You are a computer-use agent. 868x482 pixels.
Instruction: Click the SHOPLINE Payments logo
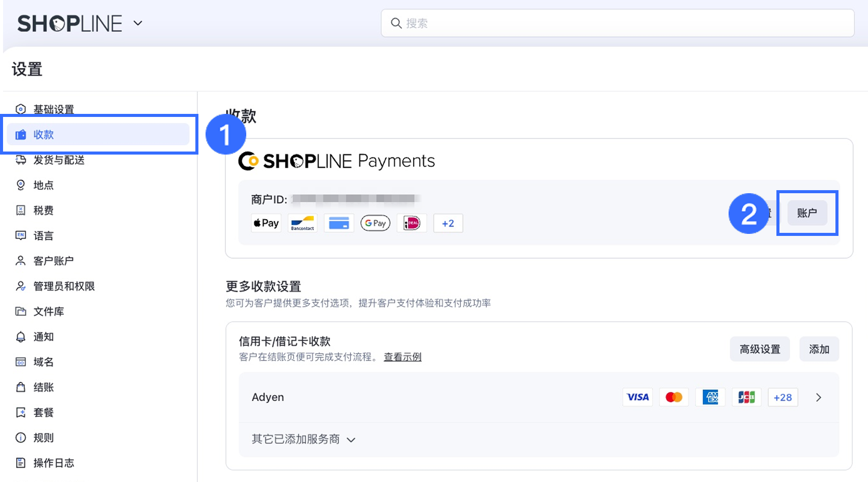(x=336, y=161)
